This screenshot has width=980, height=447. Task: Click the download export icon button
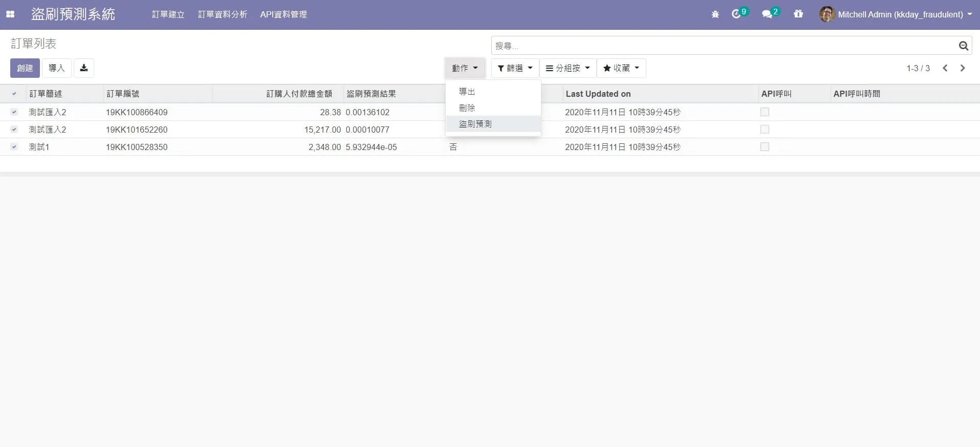[84, 68]
